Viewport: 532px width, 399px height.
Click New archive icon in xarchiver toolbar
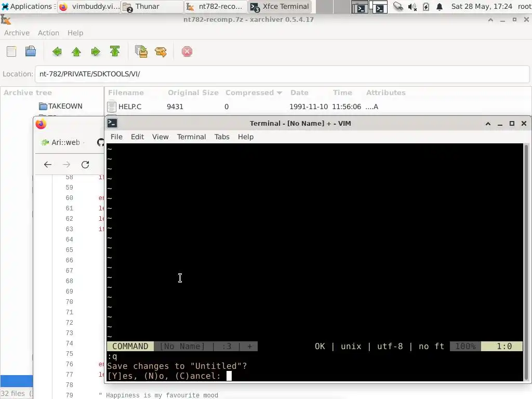(11, 51)
